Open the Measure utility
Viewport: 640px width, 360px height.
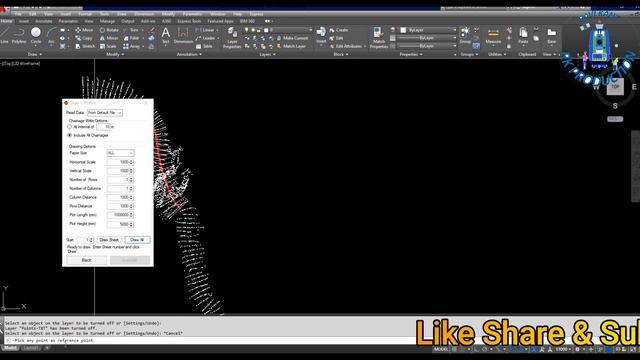pyautogui.click(x=493, y=36)
